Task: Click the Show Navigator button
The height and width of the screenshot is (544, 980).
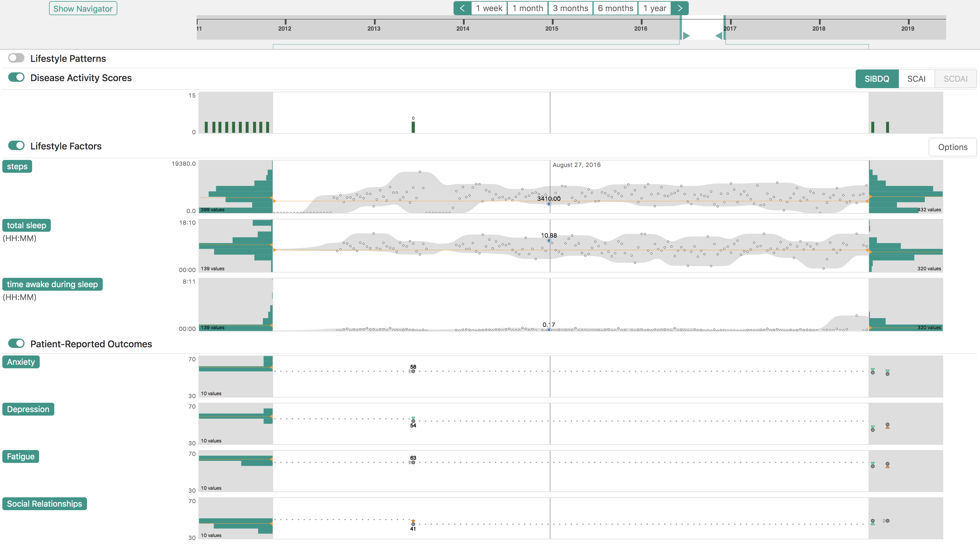Action: point(83,8)
